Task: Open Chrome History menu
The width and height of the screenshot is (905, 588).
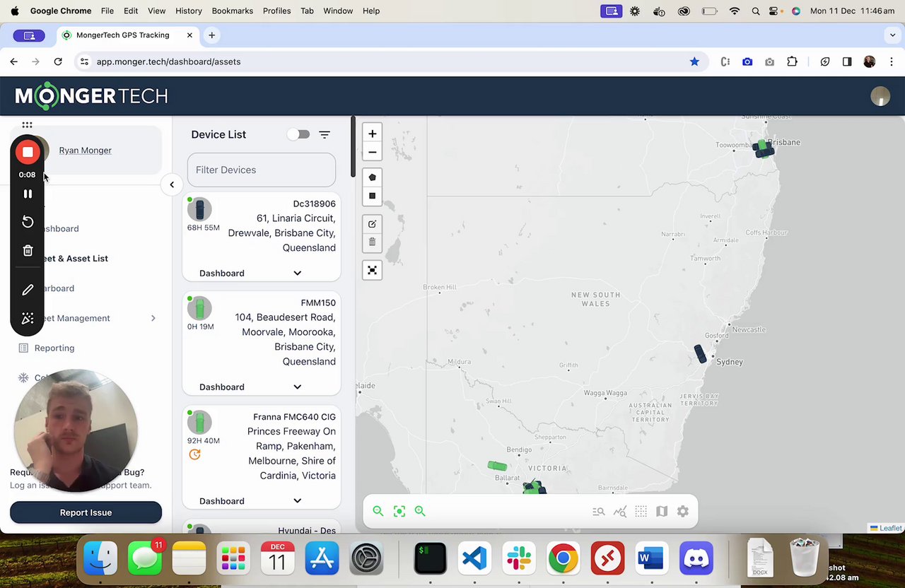Action: pyautogui.click(x=188, y=11)
